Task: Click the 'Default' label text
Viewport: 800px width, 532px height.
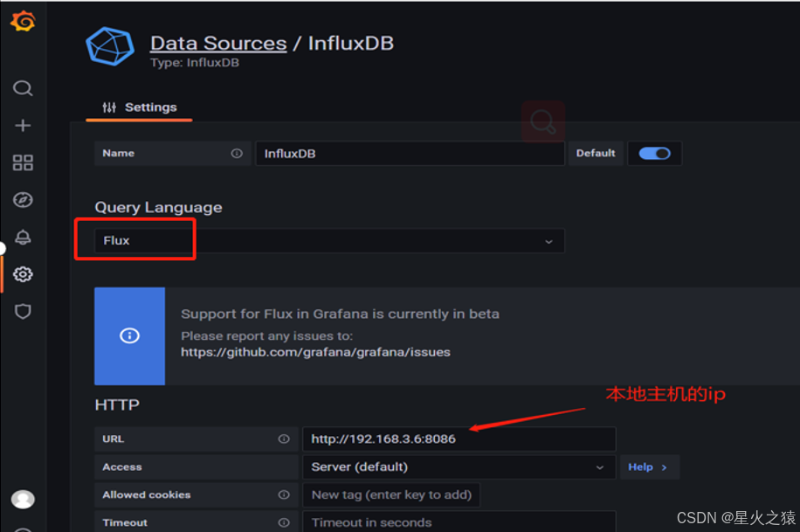Action: click(596, 153)
